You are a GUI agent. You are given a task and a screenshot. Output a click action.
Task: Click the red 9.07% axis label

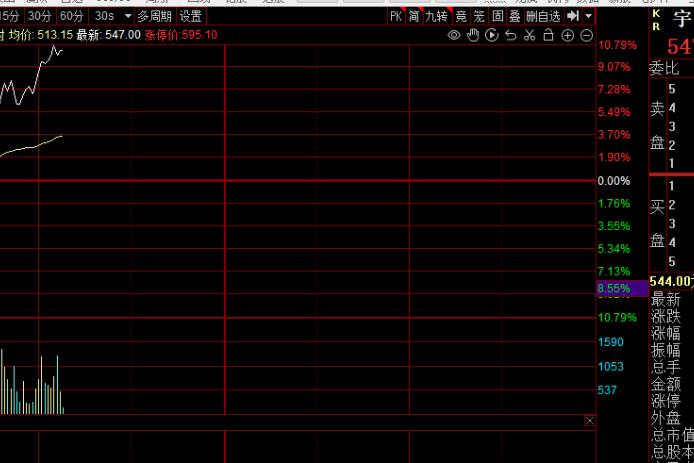tap(614, 67)
